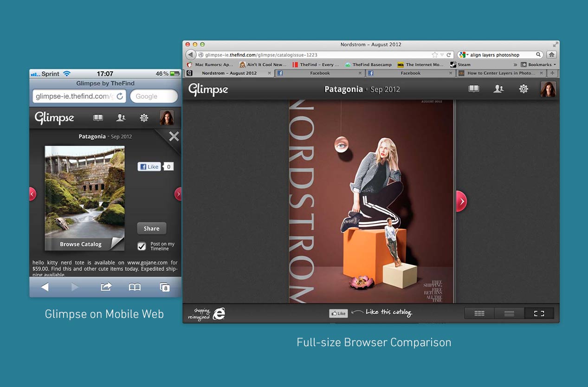588x387 pixels.
Task: Select the first Facebook tab
Action: coord(320,73)
